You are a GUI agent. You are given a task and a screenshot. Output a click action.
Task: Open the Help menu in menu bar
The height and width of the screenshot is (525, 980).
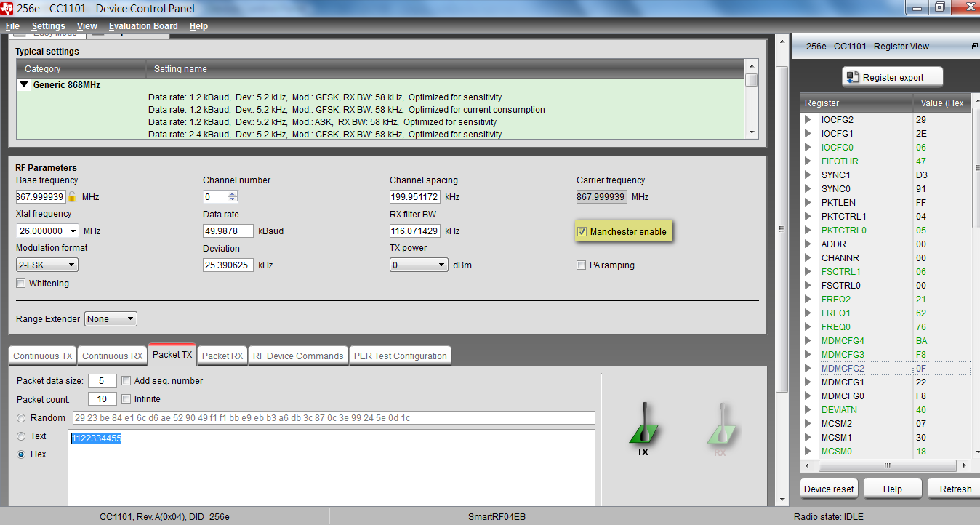[198, 26]
